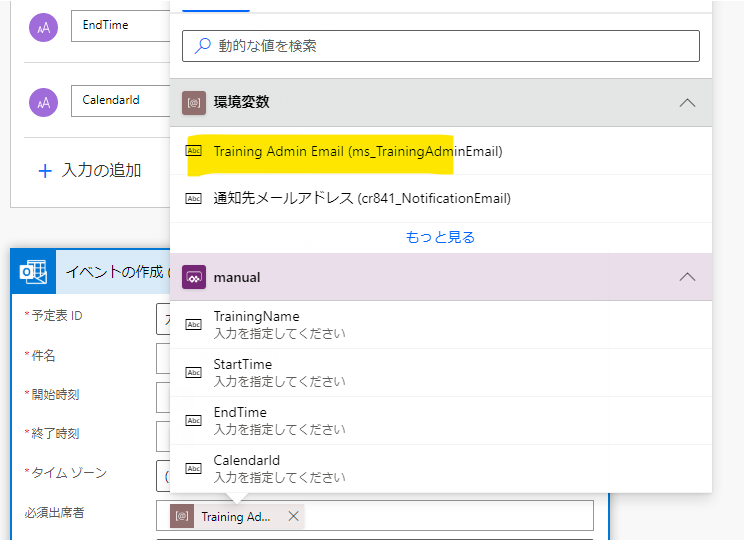Viewport: 744px width, 540px height.
Task: Select StartTime dynamic value
Action: click(441, 372)
